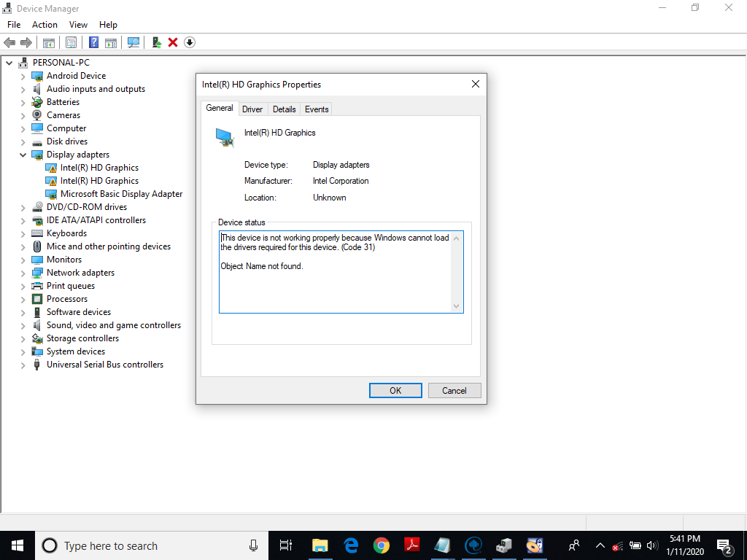747x560 pixels.
Task: Click OK in the Properties dialog
Action: coord(395,391)
